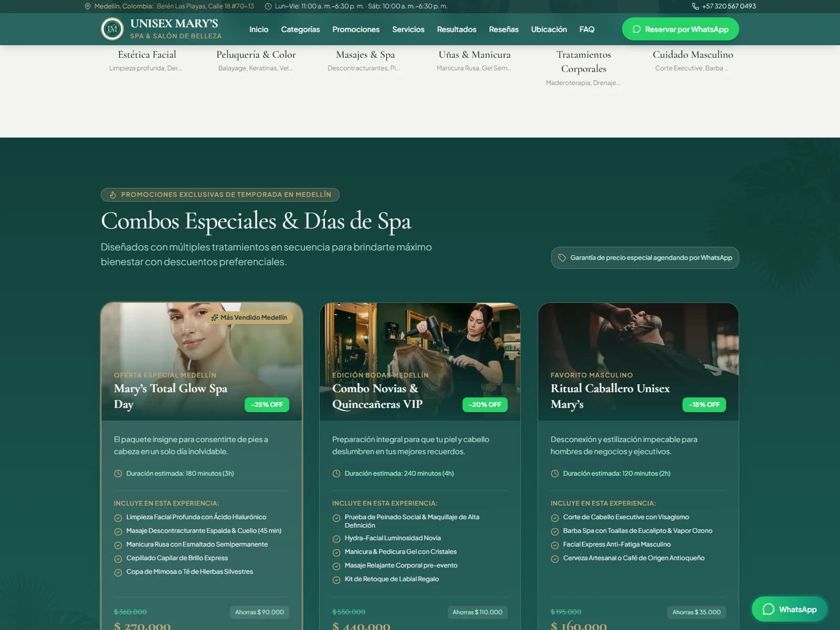The height and width of the screenshot is (630, 840).
Task: Click check icon beside Cerveza Artesanal
Action: click(555, 559)
